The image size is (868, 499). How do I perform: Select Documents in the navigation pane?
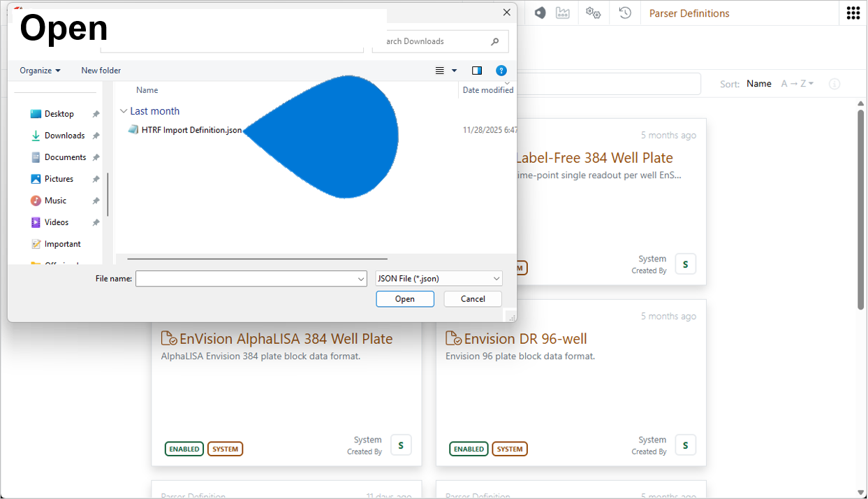pyautogui.click(x=65, y=157)
